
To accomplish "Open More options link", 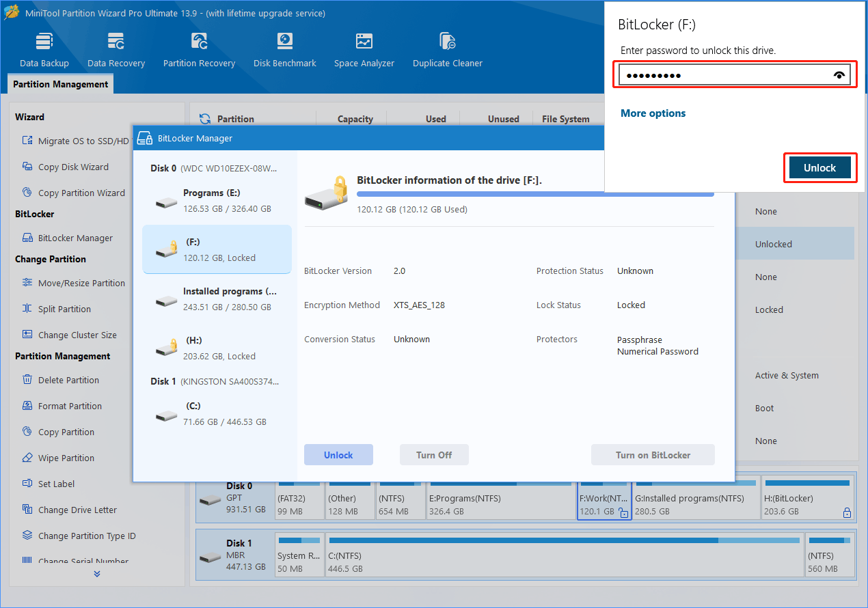I will coord(653,113).
